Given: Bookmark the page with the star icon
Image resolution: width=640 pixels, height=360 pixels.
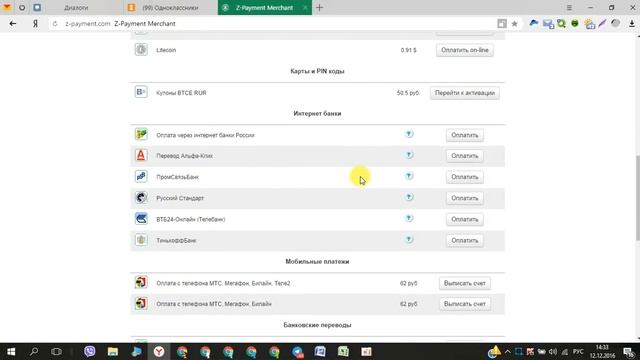Looking at the screenshot, I should pyautogui.click(x=515, y=24).
